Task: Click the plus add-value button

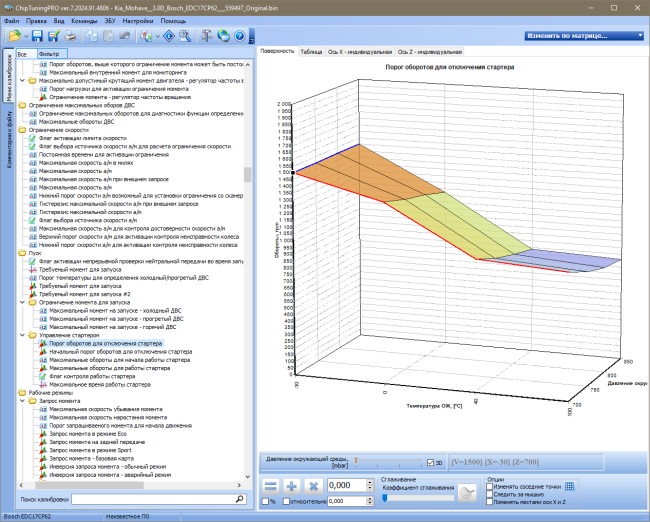Action: point(292,486)
